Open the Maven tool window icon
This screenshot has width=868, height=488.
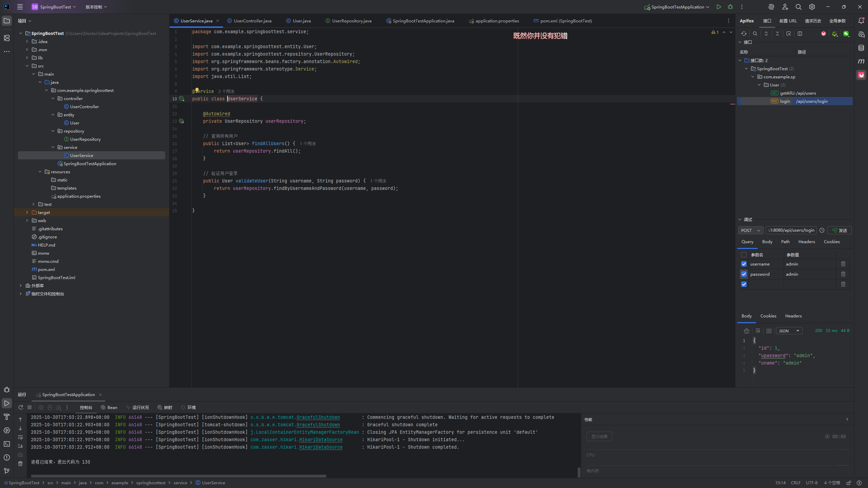[861, 61]
